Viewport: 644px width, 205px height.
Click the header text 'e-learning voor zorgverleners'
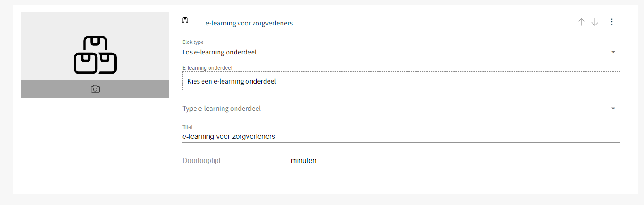(249, 23)
